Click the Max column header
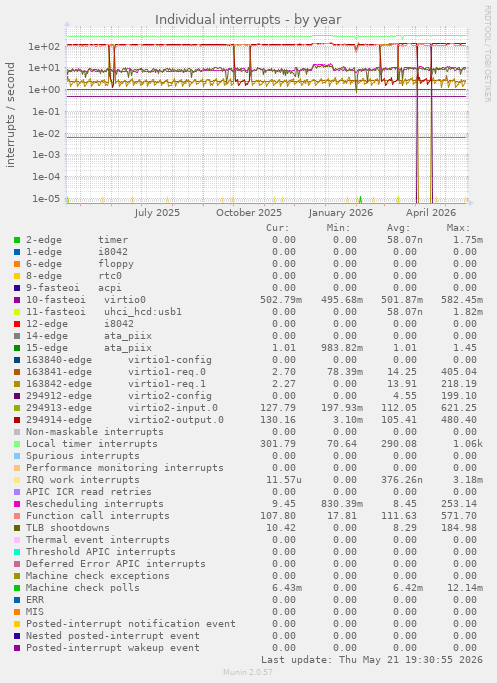The image size is (497, 683). point(458,228)
